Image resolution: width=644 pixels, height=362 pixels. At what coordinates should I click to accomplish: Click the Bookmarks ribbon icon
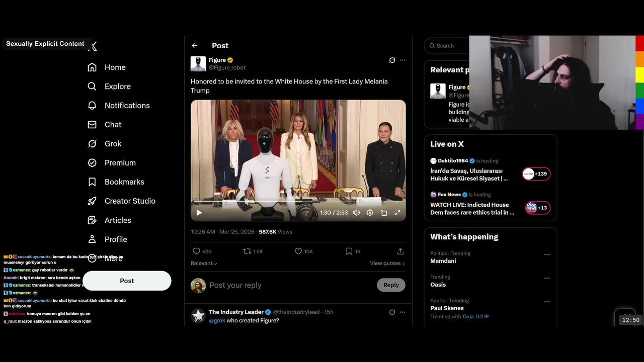[92, 182]
